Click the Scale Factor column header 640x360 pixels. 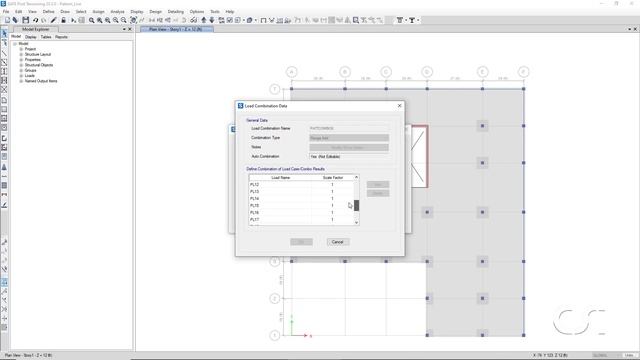[333, 178]
